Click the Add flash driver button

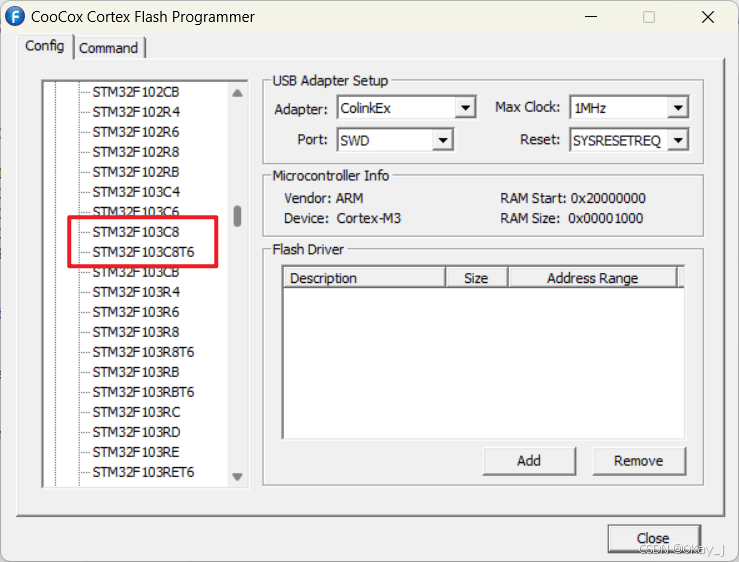(x=529, y=461)
